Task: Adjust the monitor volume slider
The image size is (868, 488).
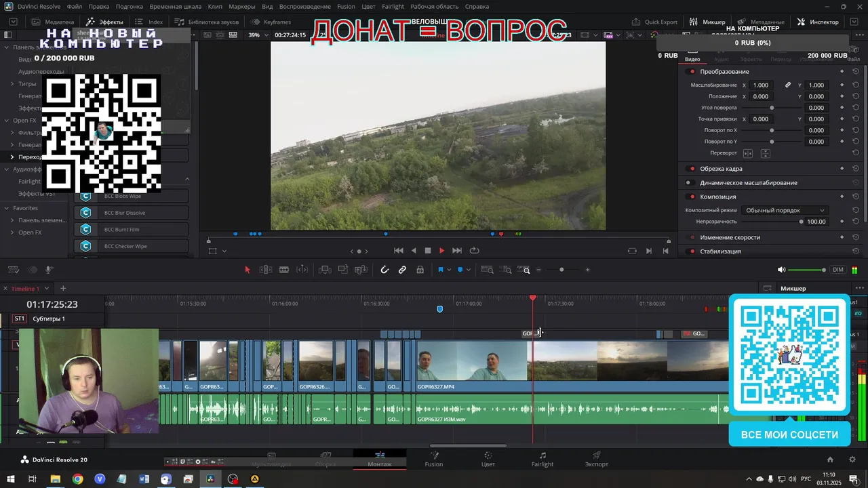Action: [x=808, y=270]
